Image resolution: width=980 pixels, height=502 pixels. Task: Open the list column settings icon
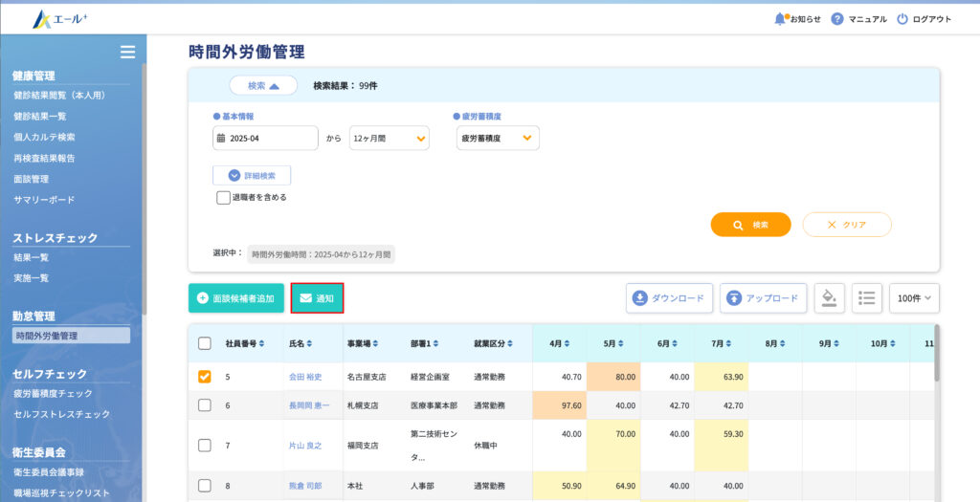866,298
